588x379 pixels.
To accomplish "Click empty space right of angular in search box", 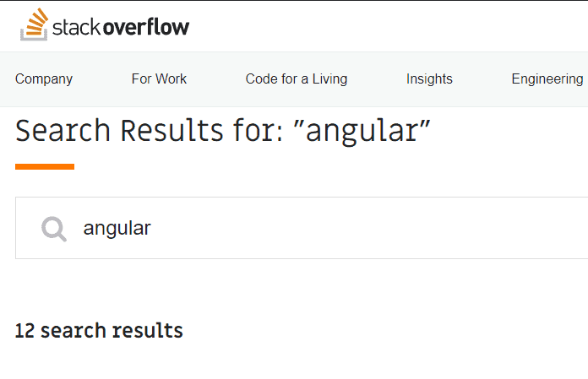I will tap(367, 228).
